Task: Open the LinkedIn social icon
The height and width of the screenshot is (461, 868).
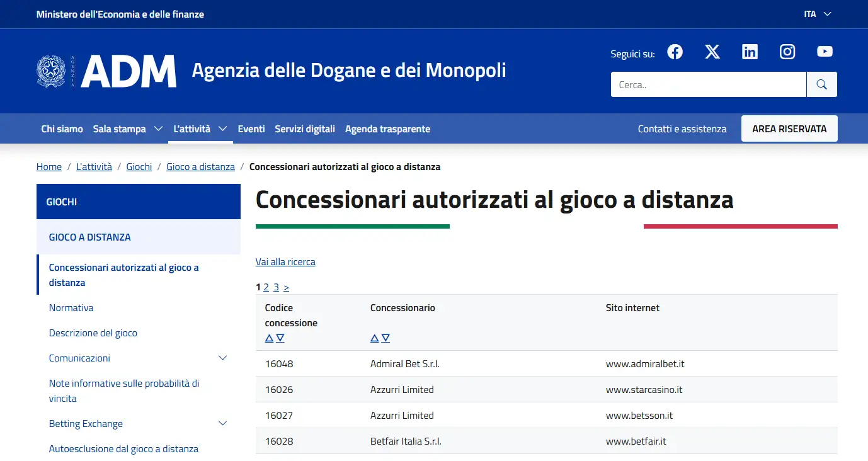Action: point(750,52)
